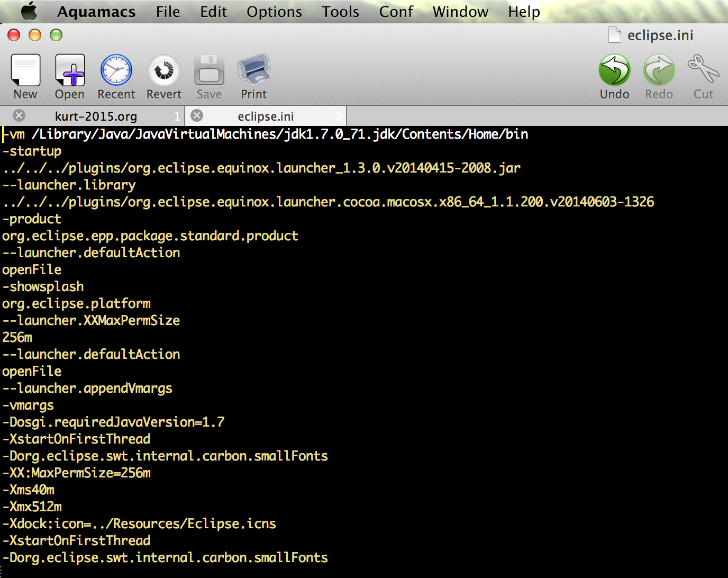Screen dimensions: 728x578
Task: Open the Recent files clock icon
Action: click(x=116, y=70)
